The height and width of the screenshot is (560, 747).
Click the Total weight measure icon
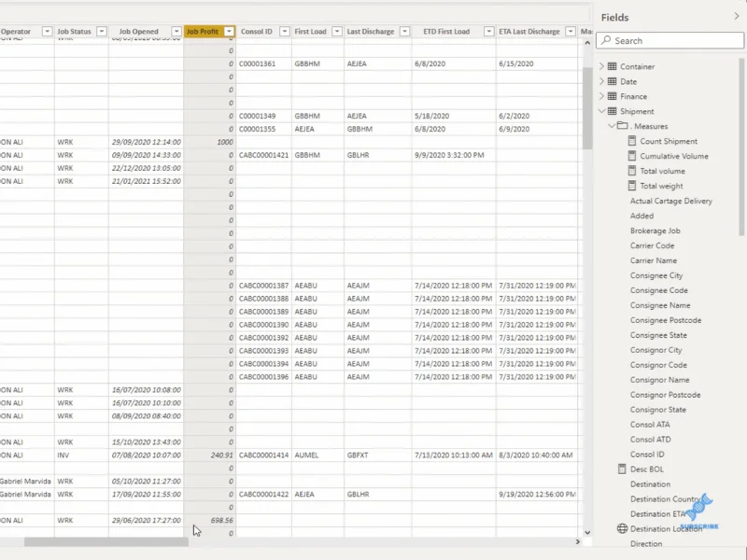click(632, 186)
